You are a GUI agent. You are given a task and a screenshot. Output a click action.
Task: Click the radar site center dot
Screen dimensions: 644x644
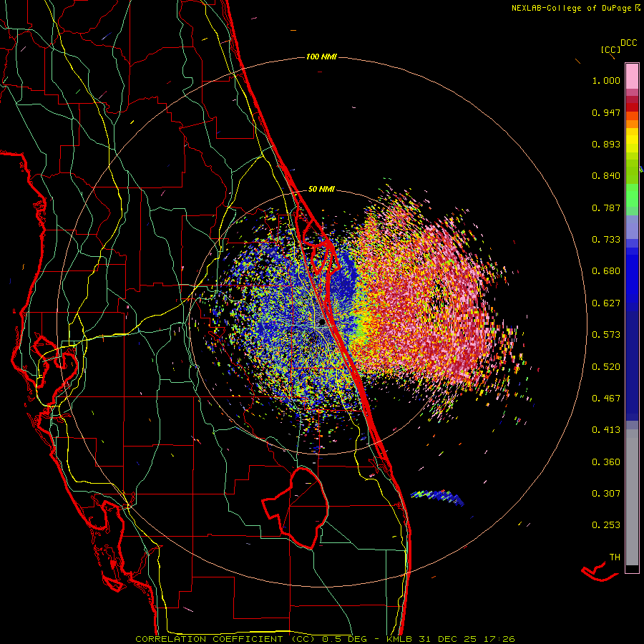tap(322, 323)
